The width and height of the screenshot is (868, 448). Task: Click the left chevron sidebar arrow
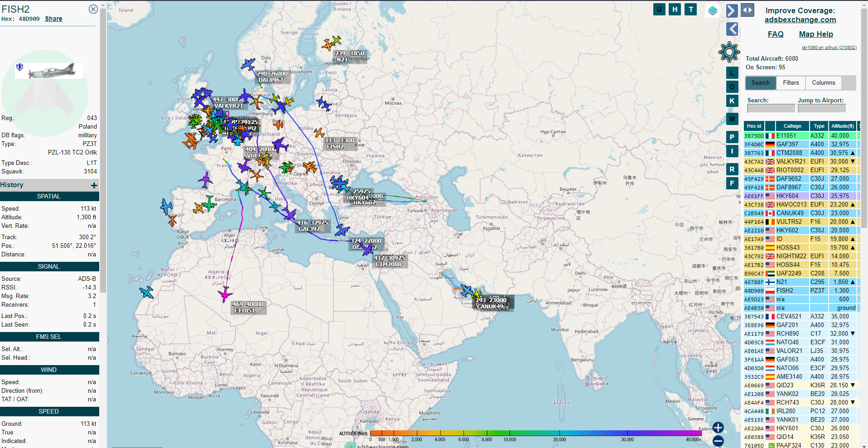(732, 29)
